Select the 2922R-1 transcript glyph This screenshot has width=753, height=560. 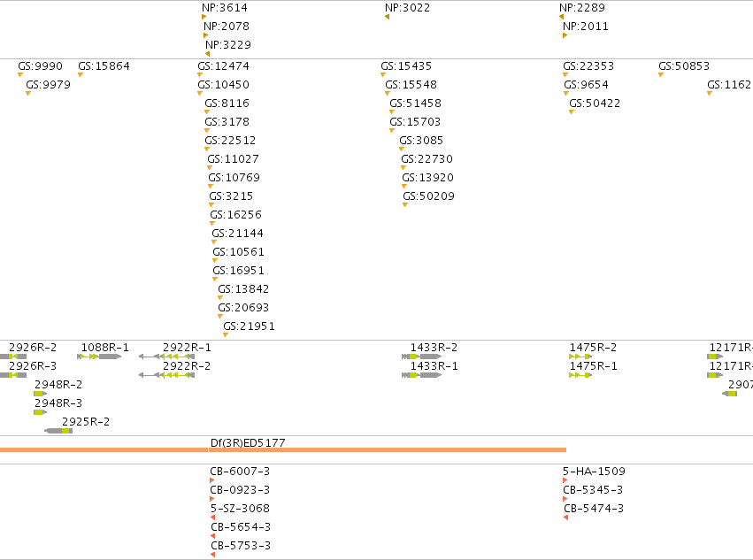coord(166,357)
